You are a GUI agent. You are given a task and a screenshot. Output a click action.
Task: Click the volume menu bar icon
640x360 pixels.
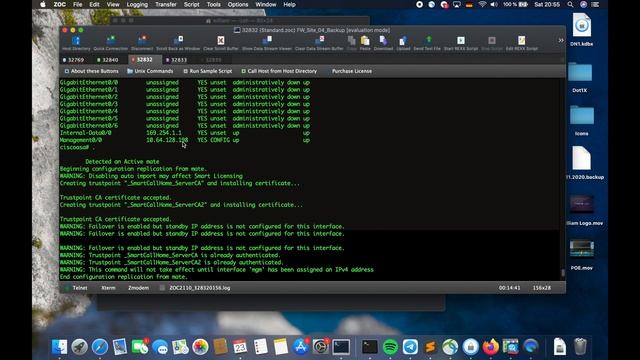click(x=494, y=4)
